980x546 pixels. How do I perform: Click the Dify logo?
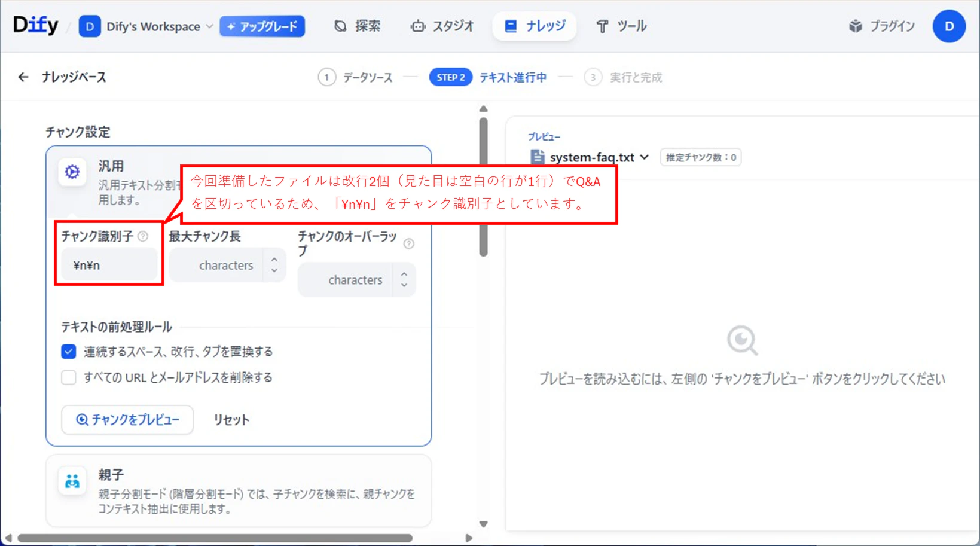coord(36,25)
